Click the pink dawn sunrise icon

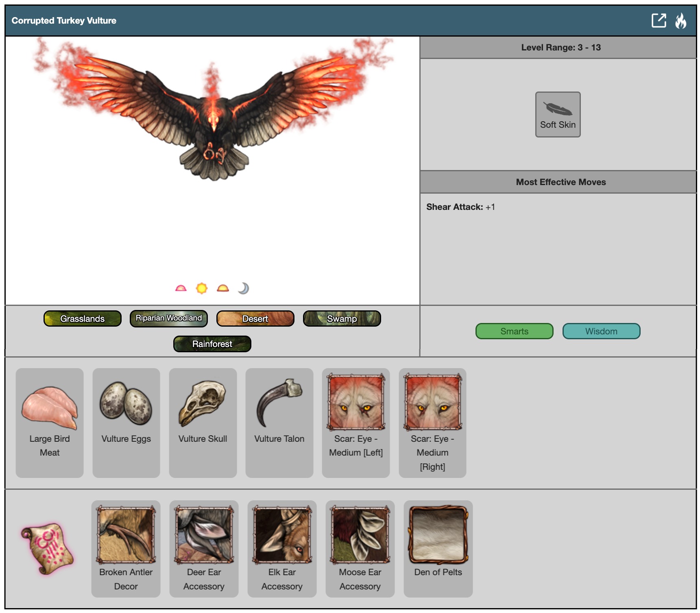(x=181, y=288)
